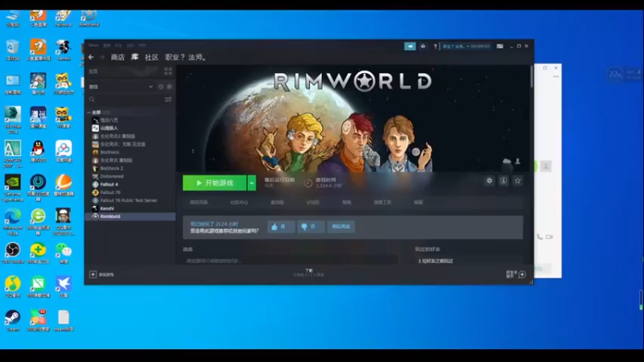The image size is (644, 362).
Task: Select Fallout 76 in library list
Action: [x=110, y=192]
